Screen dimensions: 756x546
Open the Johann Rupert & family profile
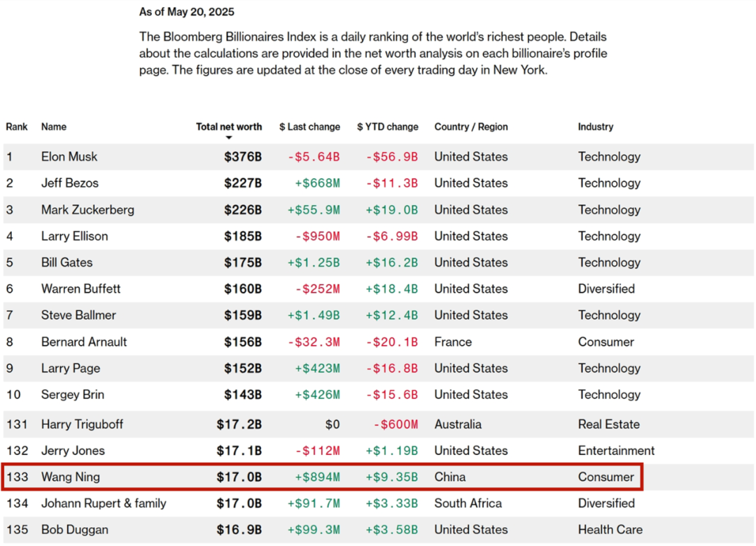104,503
